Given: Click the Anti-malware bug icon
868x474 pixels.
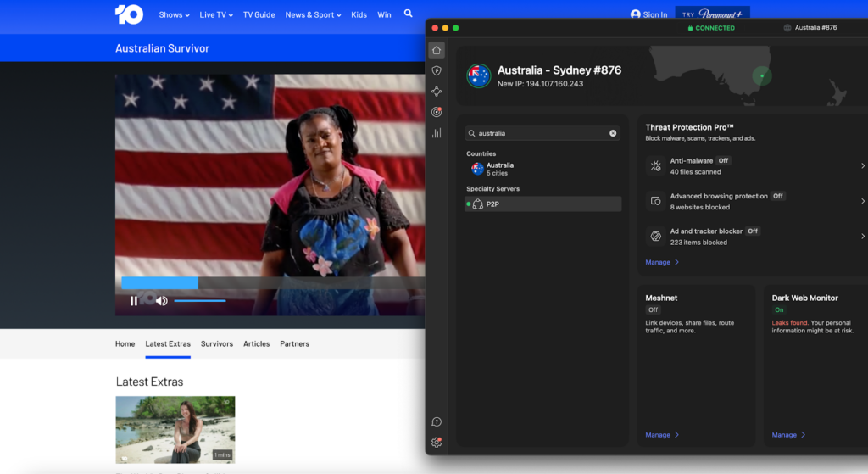Looking at the screenshot, I should 655,165.
